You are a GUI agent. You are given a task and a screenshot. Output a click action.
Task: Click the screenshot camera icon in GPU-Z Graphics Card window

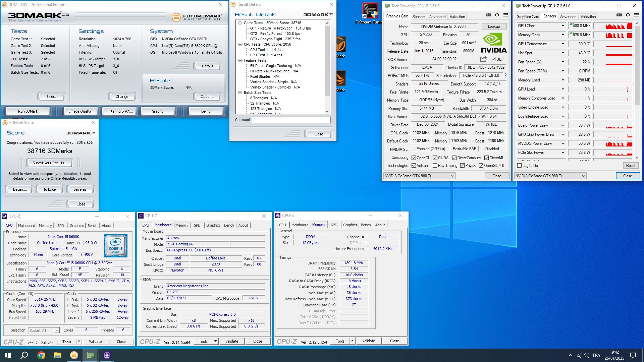coord(488,15)
